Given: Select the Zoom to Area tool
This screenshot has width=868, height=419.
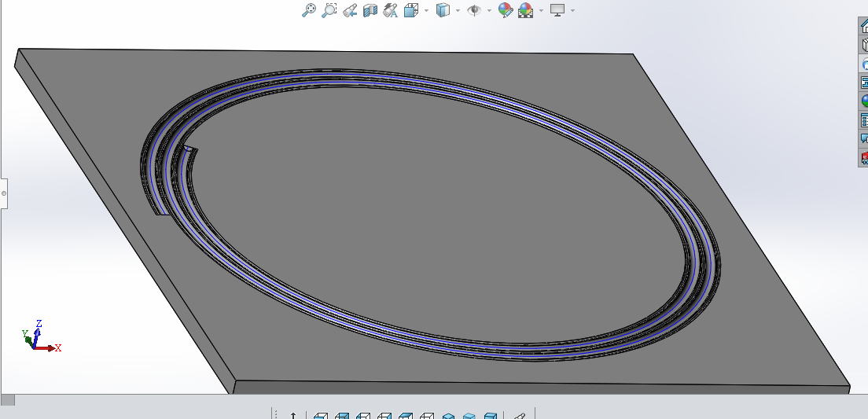Looking at the screenshot, I should click(x=329, y=10).
